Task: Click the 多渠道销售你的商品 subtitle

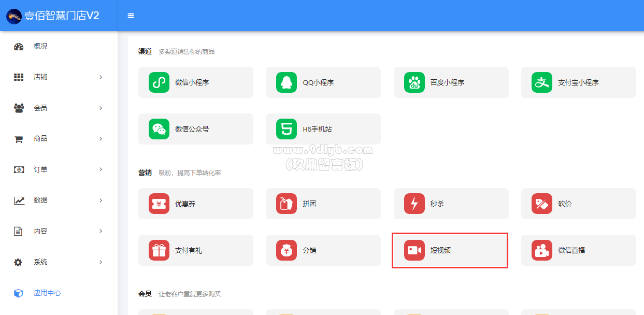Action: 187,52
